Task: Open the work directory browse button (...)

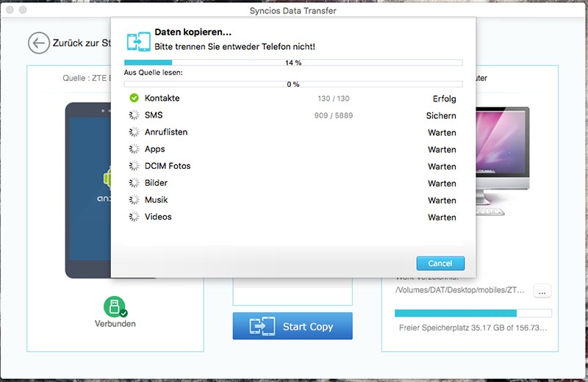Action: [542, 291]
